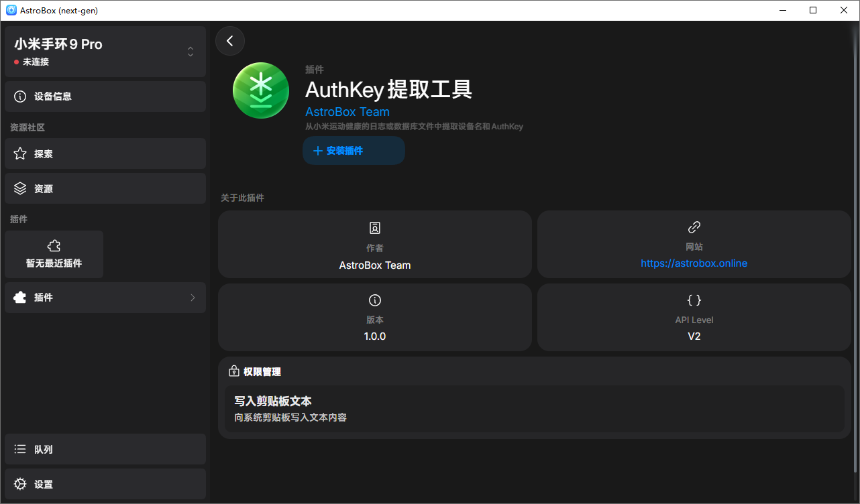This screenshot has width=860, height=504.
Task: Click the layers icon beside 资源
Action: click(x=20, y=188)
